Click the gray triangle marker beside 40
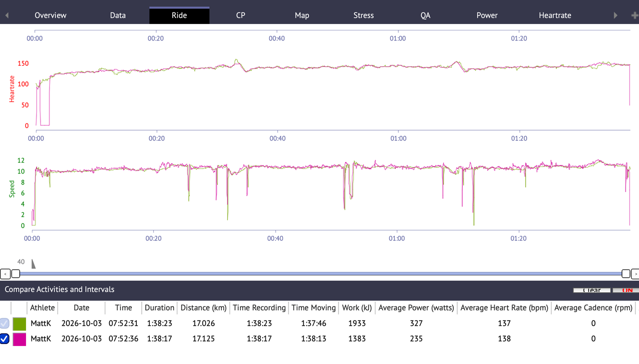 33,264
